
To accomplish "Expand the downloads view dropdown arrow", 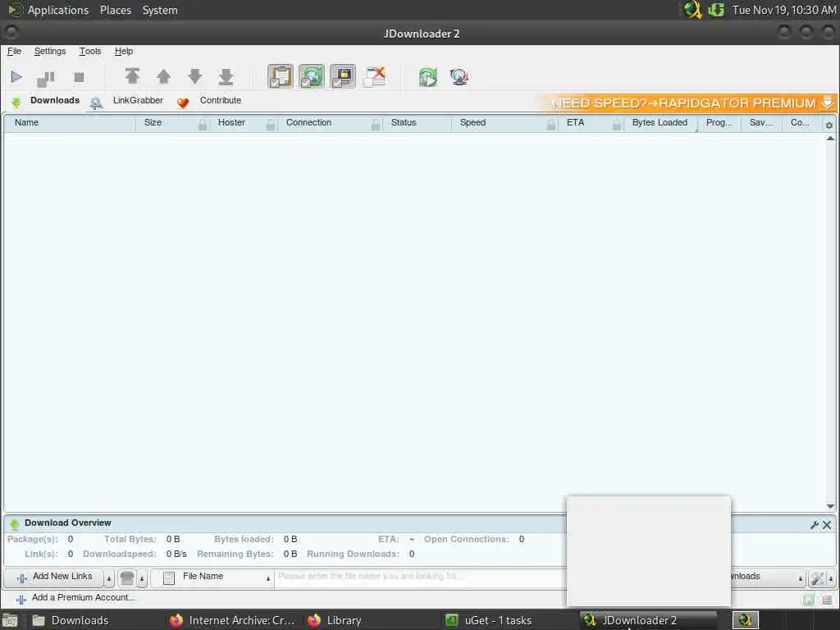I will click(x=801, y=578).
